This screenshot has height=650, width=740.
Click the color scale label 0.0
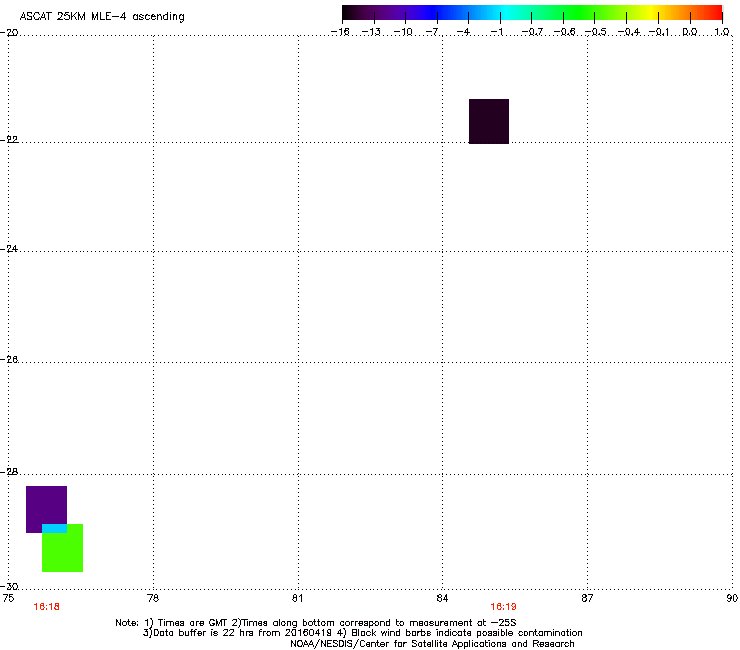[x=690, y=32]
